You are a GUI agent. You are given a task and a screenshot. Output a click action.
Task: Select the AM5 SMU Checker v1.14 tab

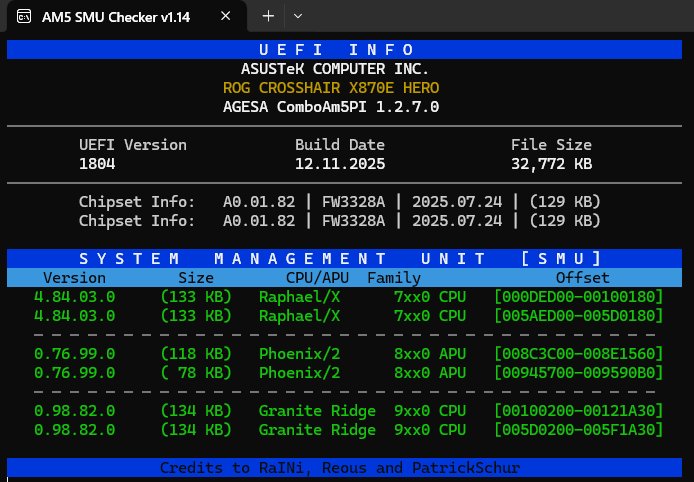(x=125, y=17)
